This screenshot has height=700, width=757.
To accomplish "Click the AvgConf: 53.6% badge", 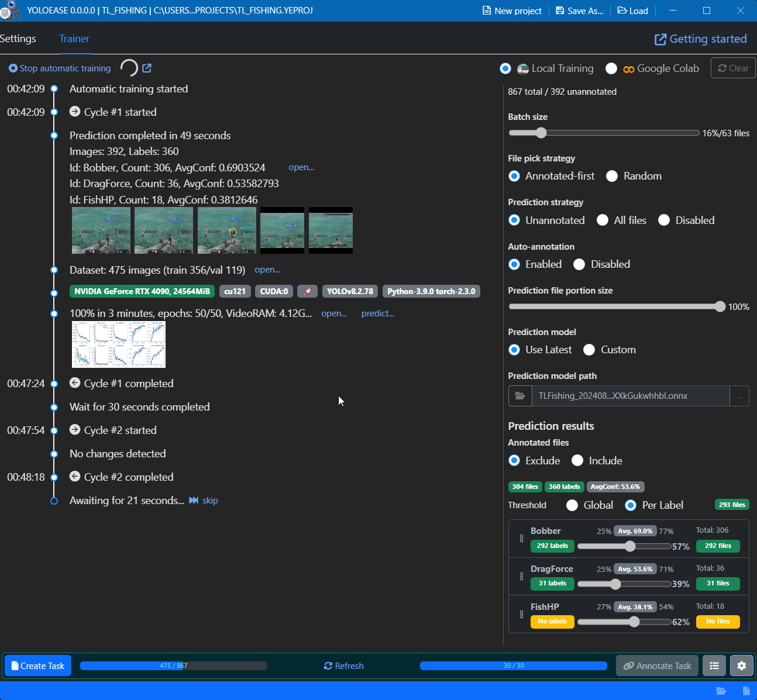I will pyautogui.click(x=615, y=487).
